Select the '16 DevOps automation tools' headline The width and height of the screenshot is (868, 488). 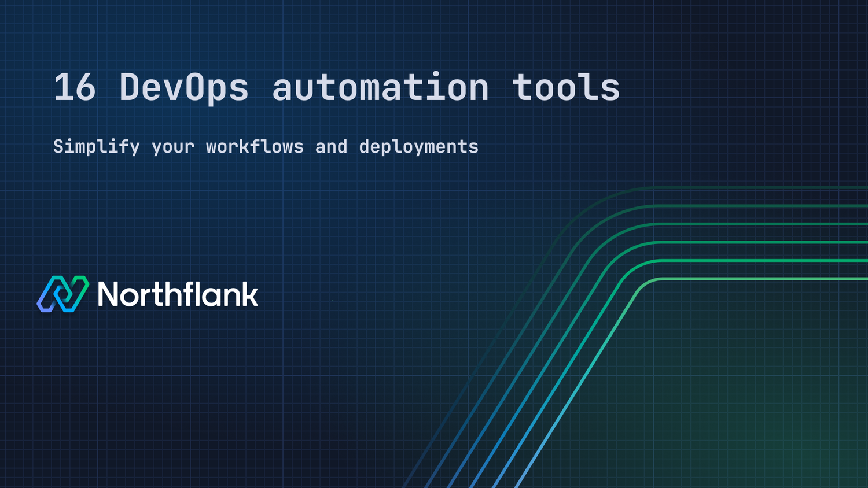pos(336,87)
